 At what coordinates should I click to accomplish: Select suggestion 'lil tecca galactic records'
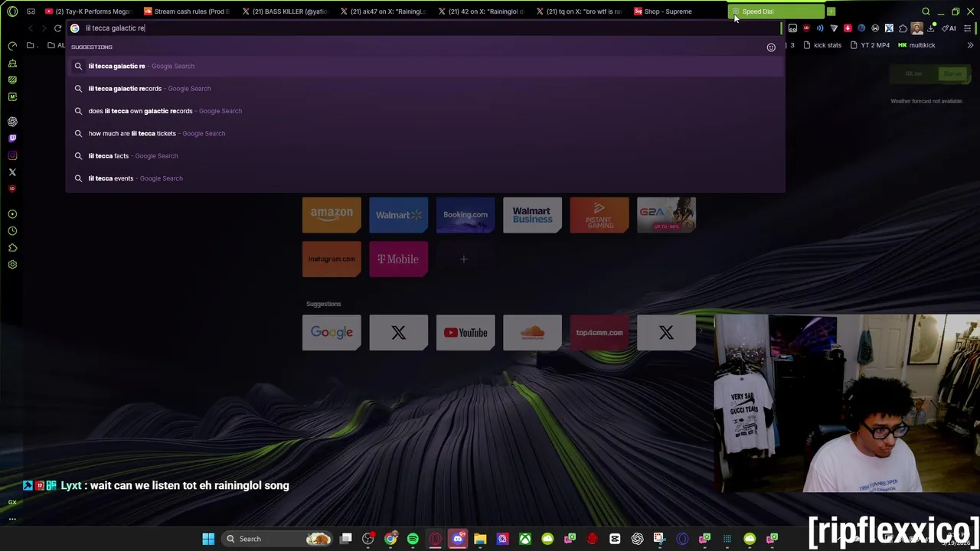click(x=425, y=89)
